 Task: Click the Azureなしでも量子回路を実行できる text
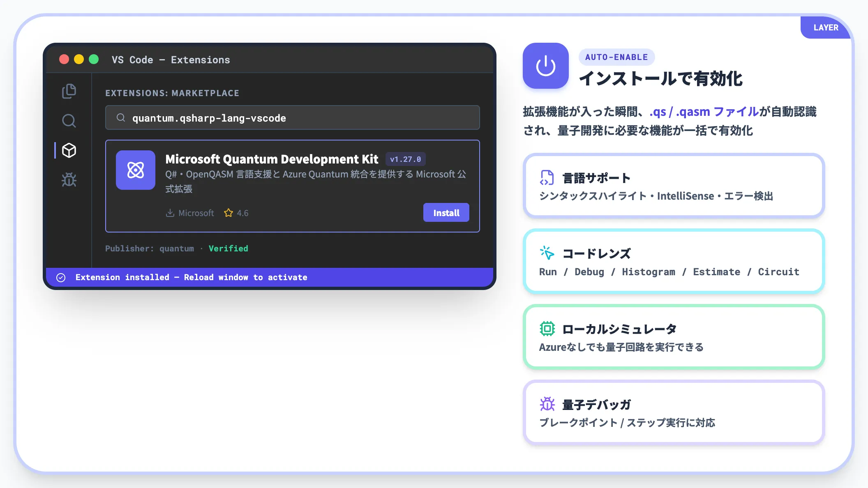[621, 347]
